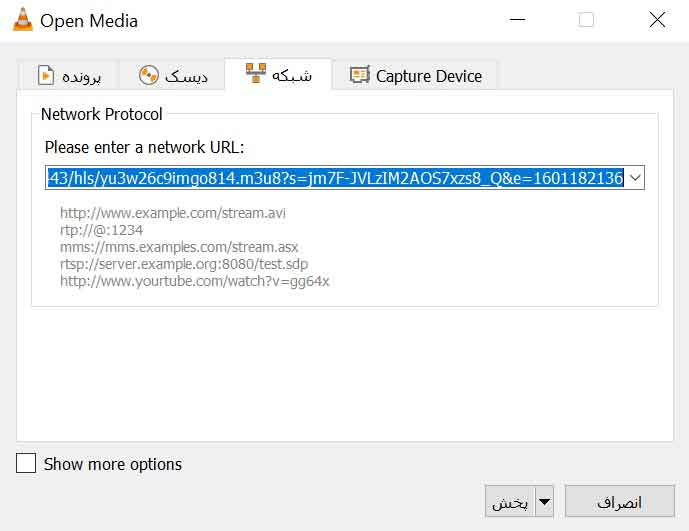Close the Open Media dialog

(x=657, y=20)
